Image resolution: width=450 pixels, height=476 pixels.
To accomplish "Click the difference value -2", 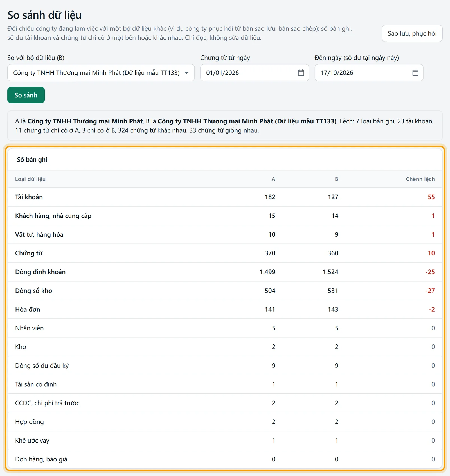I will click(432, 309).
